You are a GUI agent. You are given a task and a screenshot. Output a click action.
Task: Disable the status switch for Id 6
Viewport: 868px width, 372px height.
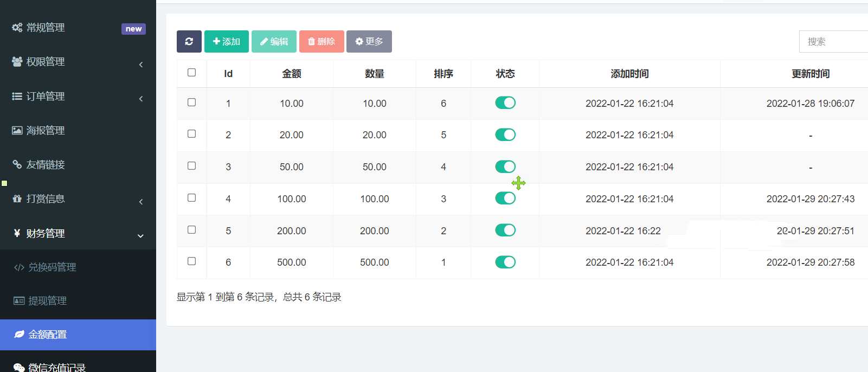pos(505,262)
